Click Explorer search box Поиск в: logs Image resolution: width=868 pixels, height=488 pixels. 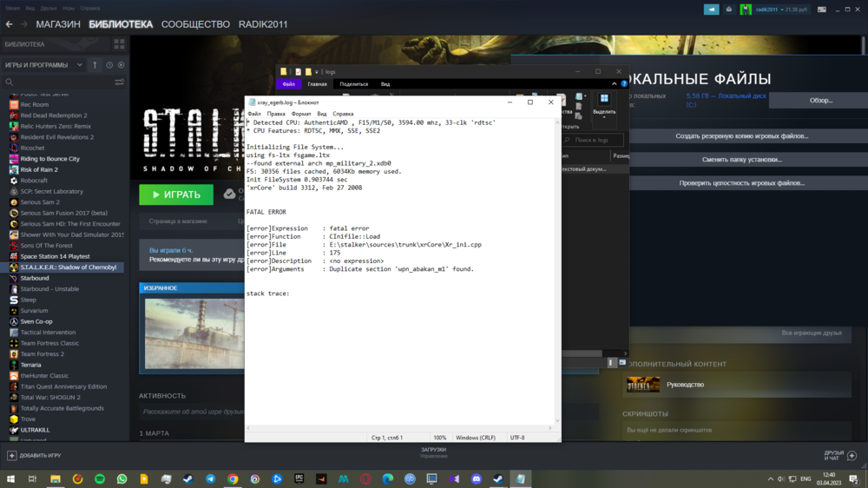pos(593,140)
